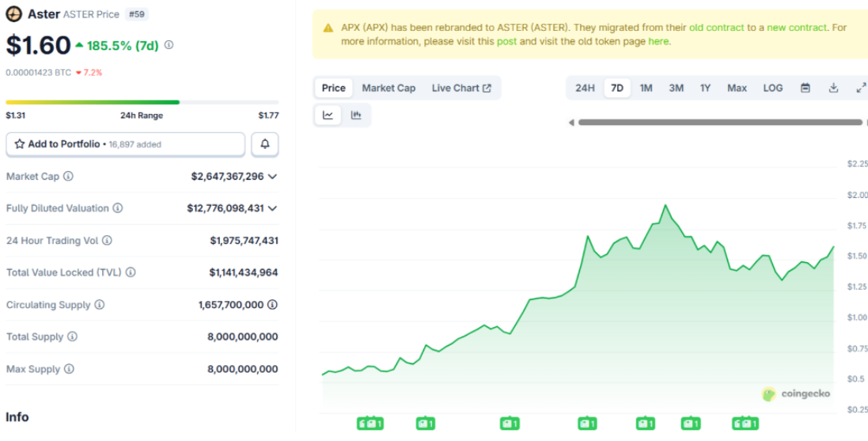868x441 pixels.
Task: Click Add to Portfolio button
Action: pos(126,144)
